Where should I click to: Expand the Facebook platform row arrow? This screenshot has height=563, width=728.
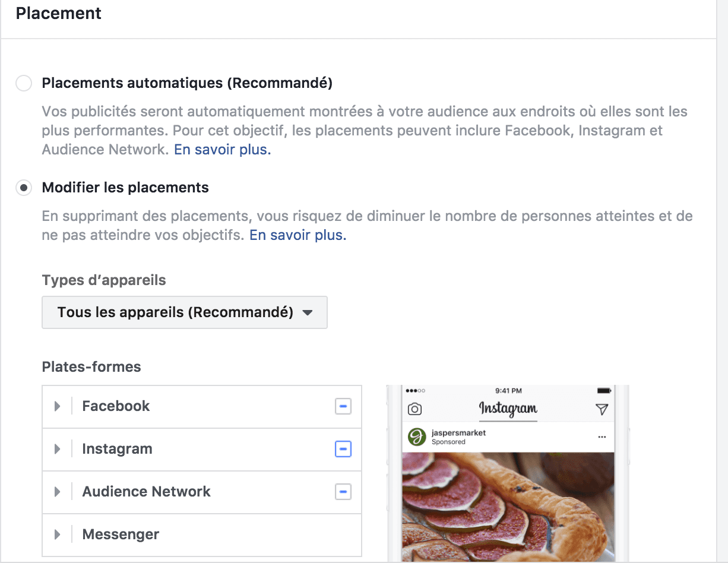(x=58, y=406)
